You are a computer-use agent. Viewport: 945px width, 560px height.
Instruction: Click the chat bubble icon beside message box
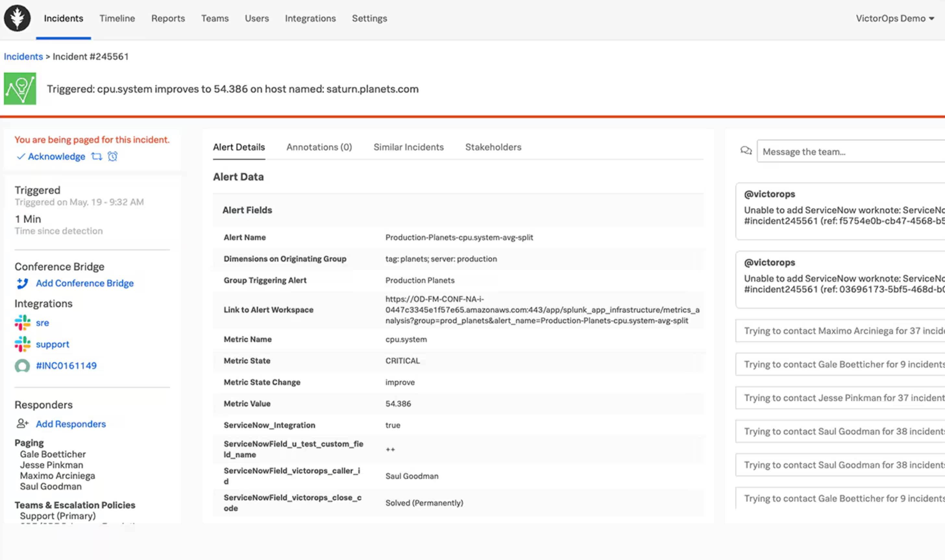point(746,151)
